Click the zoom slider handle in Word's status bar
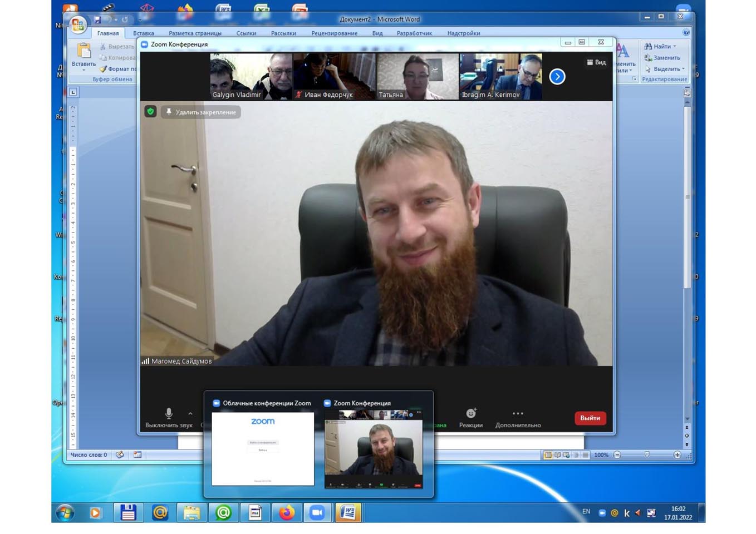This screenshot has width=756, height=534. tap(647, 455)
